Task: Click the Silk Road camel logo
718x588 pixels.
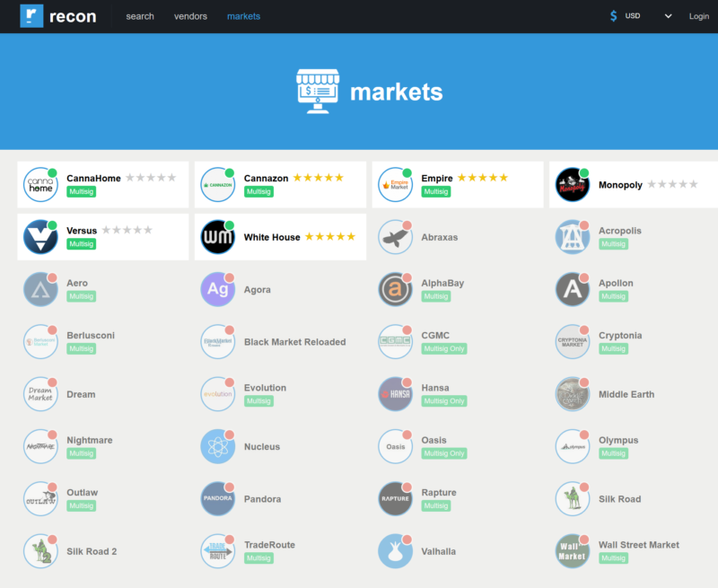Action: [x=573, y=499]
